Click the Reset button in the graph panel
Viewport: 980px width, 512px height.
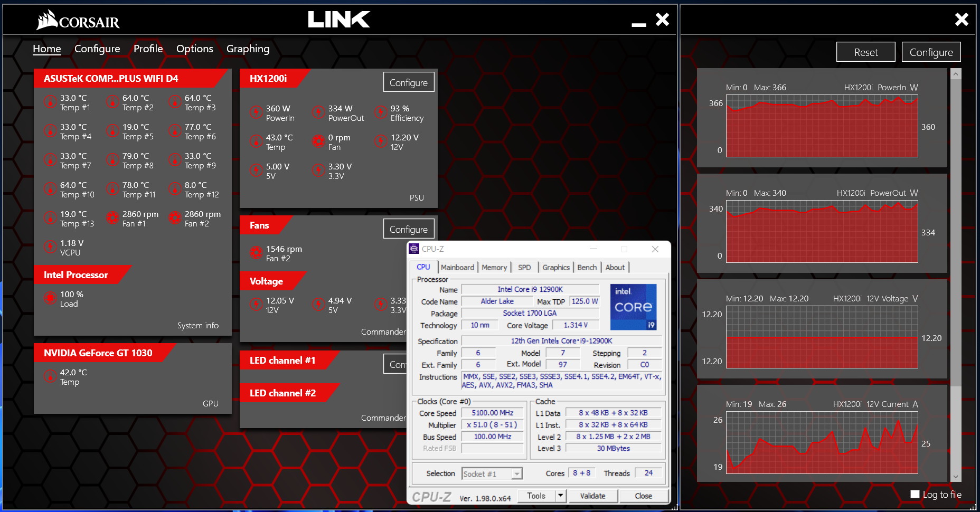pyautogui.click(x=866, y=52)
